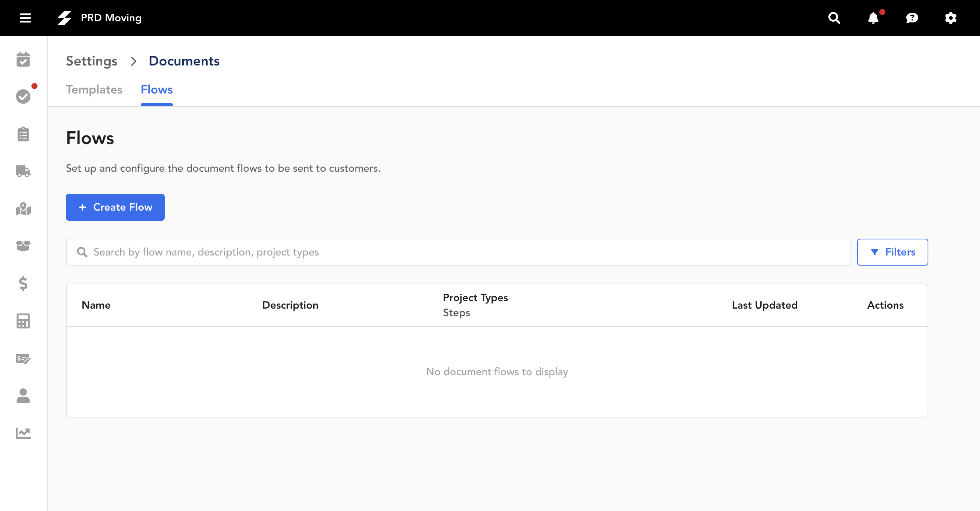Image resolution: width=980 pixels, height=511 pixels.
Task: Click the Steps sub-header text
Action: point(456,312)
